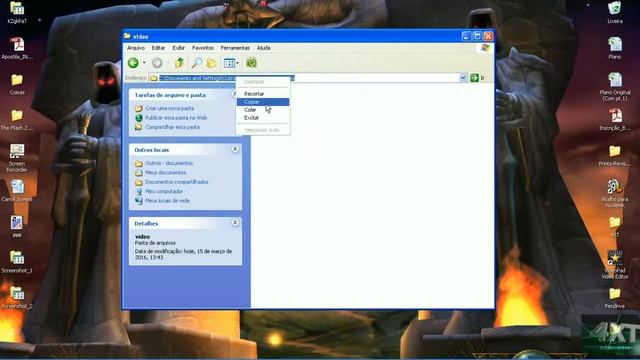This screenshot has width=640, height=360.
Task: Select the Carná Jovem desktop icon
Action: [17, 191]
